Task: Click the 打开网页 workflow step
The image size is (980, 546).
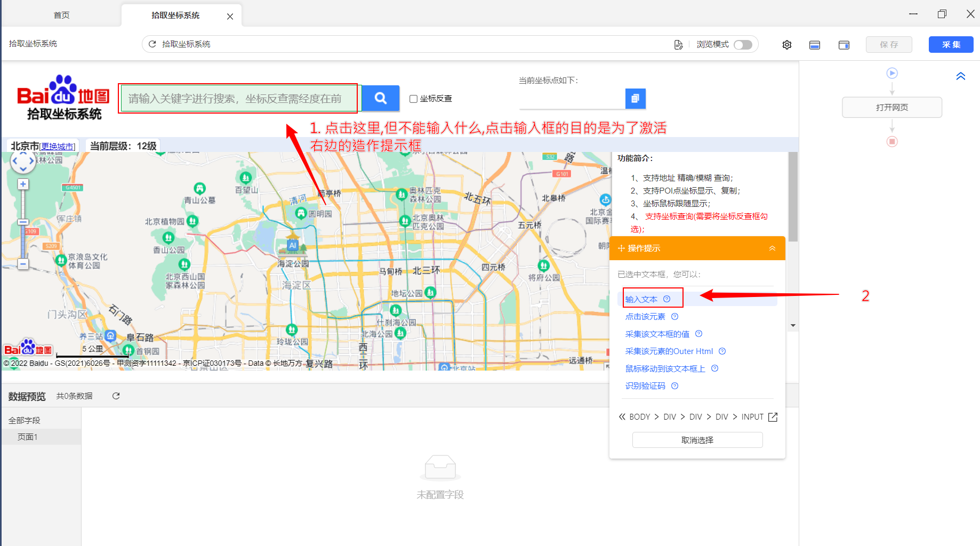Action: [892, 107]
